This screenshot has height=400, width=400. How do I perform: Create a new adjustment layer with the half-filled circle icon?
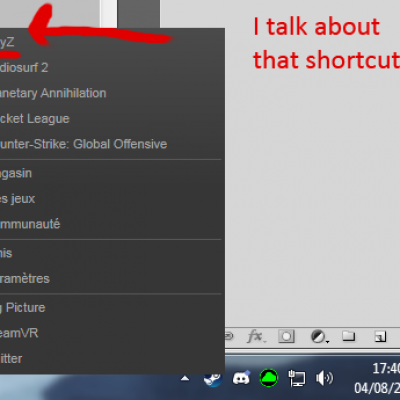319,337
